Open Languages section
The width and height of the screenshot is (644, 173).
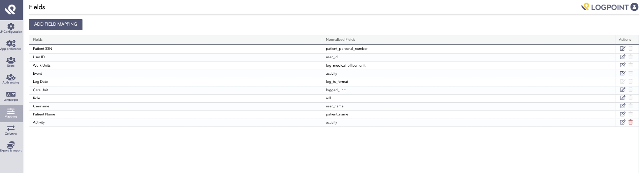pos(11,96)
